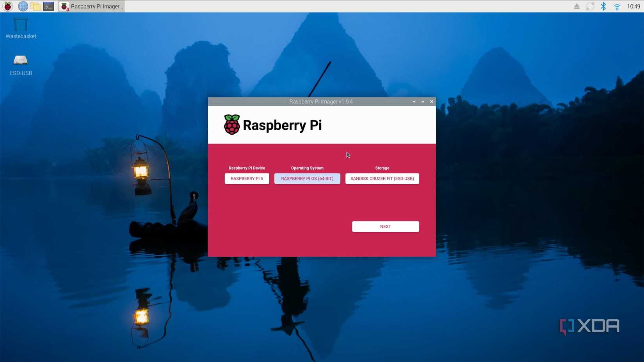Screen dimensions: 644x362
Task: Open the Raspberry Pi main menu
Action: point(8,6)
